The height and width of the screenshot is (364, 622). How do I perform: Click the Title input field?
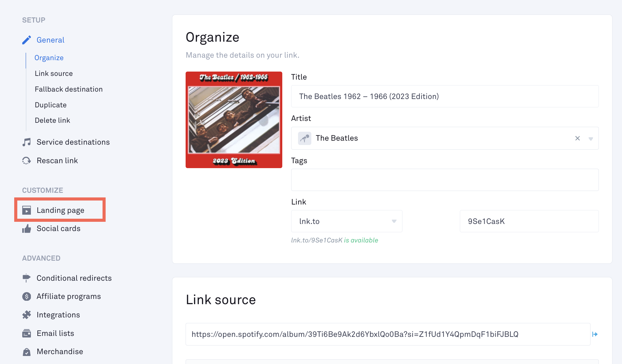pyautogui.click(x=445, y=96)
